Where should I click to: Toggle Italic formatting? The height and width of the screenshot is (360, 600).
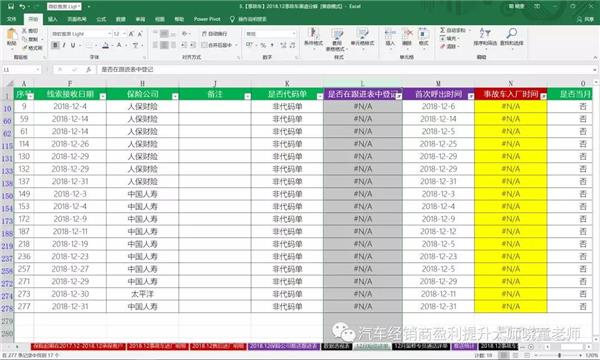(x=64, y=45)
